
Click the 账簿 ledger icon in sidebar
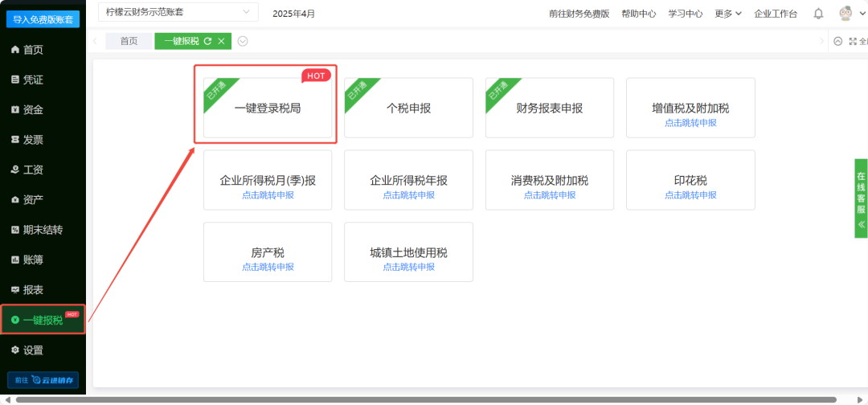[x=15, y=260]
